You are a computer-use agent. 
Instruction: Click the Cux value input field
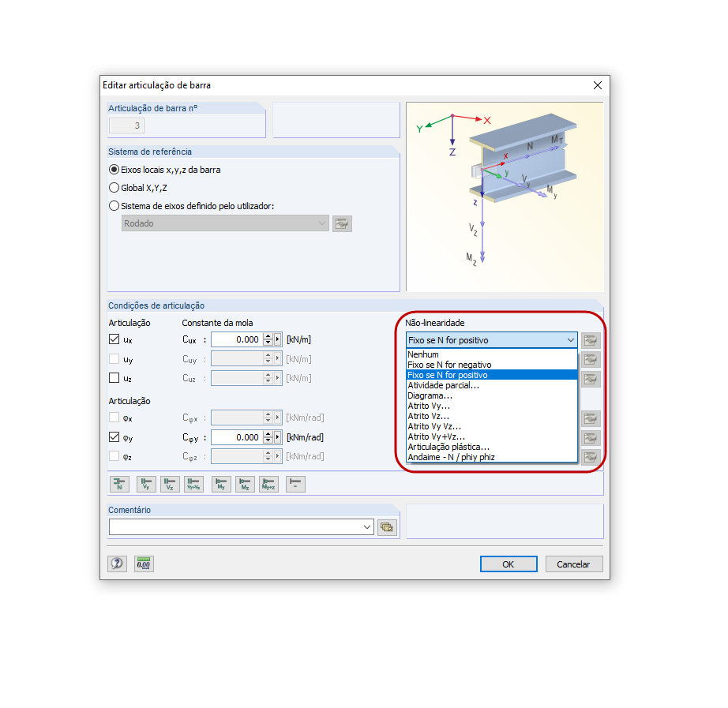coord(238,339)
